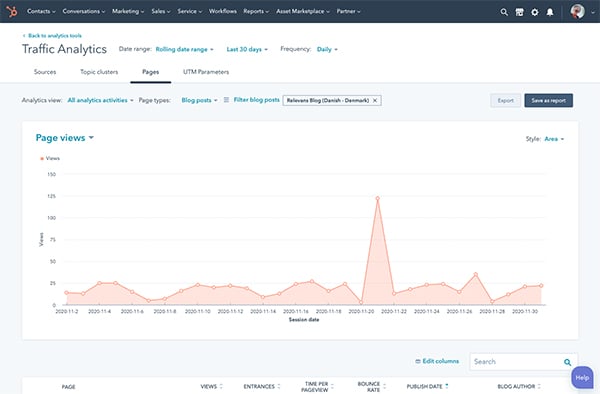Sort by Views column arrows
Image resolution: width=600 pixels, height=394 pixels.
221,386
